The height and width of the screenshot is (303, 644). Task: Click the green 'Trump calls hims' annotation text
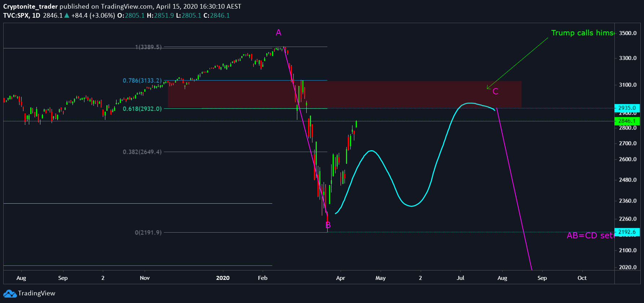click(582, 33)
